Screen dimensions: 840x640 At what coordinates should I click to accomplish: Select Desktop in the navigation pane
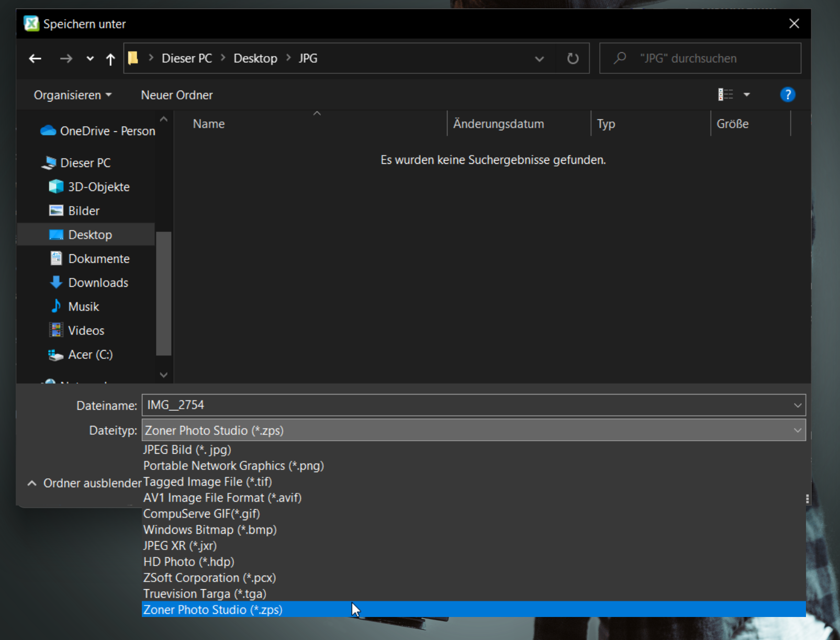click(86, 234)
